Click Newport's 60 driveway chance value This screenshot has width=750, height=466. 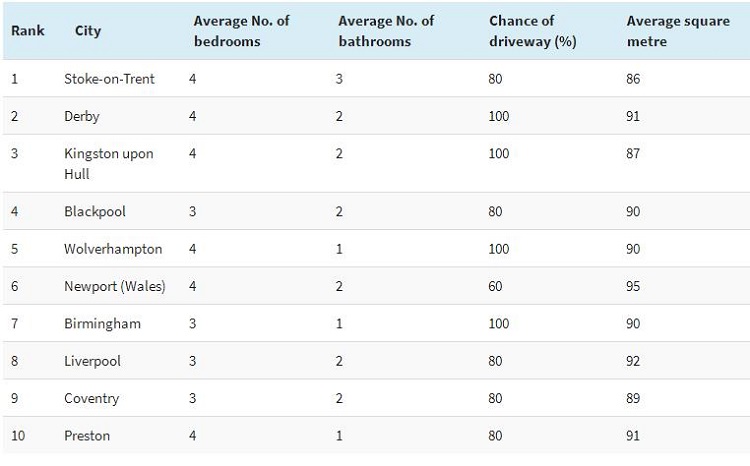coord(495,287)
